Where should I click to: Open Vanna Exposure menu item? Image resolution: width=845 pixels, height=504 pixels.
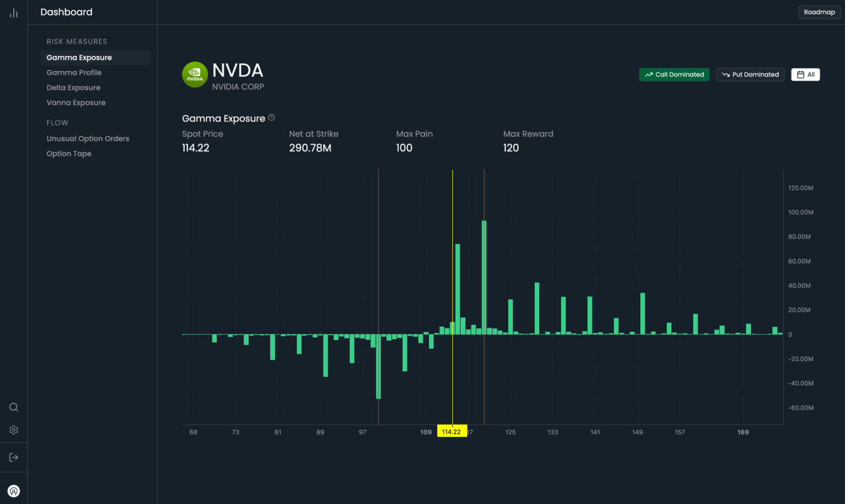click(x=76, y=102)
